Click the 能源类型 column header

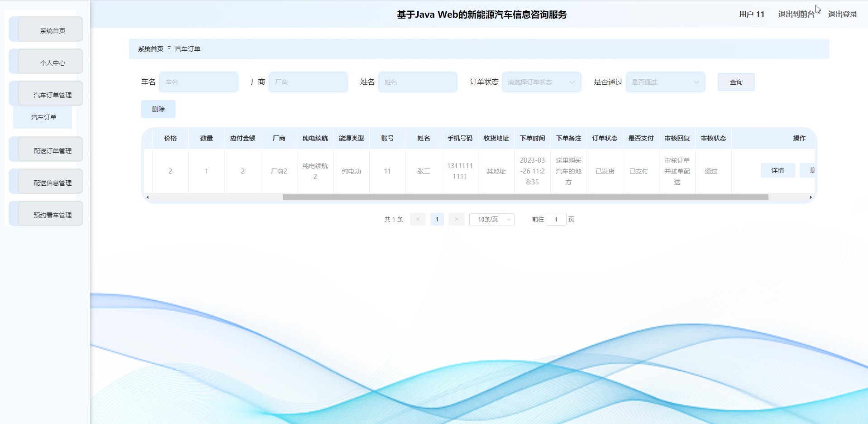pyautogui.click(x=351, y=138)
